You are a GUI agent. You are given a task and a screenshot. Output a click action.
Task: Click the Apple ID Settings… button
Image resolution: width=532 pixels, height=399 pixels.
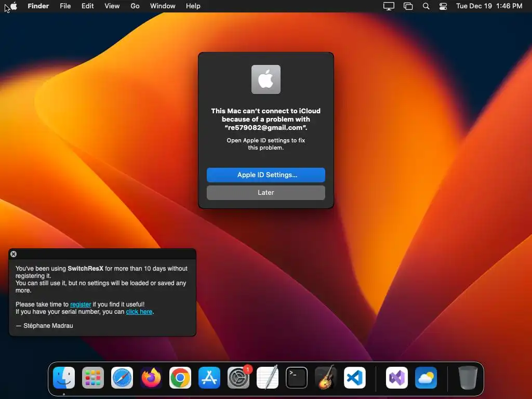click(x=266, y=175)
